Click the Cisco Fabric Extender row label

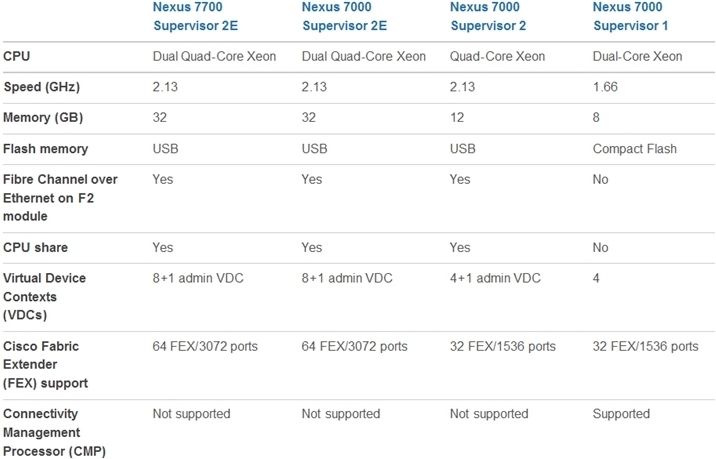[46, 364]
